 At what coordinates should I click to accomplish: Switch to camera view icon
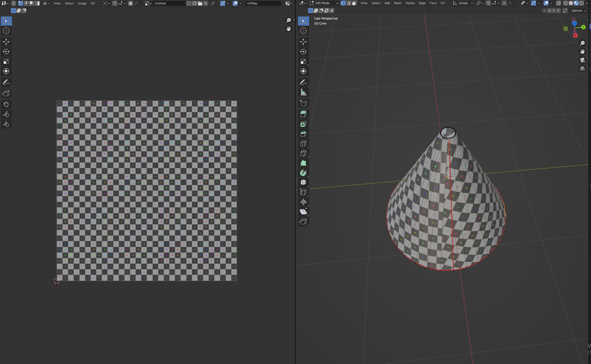[x=582, y=60]
